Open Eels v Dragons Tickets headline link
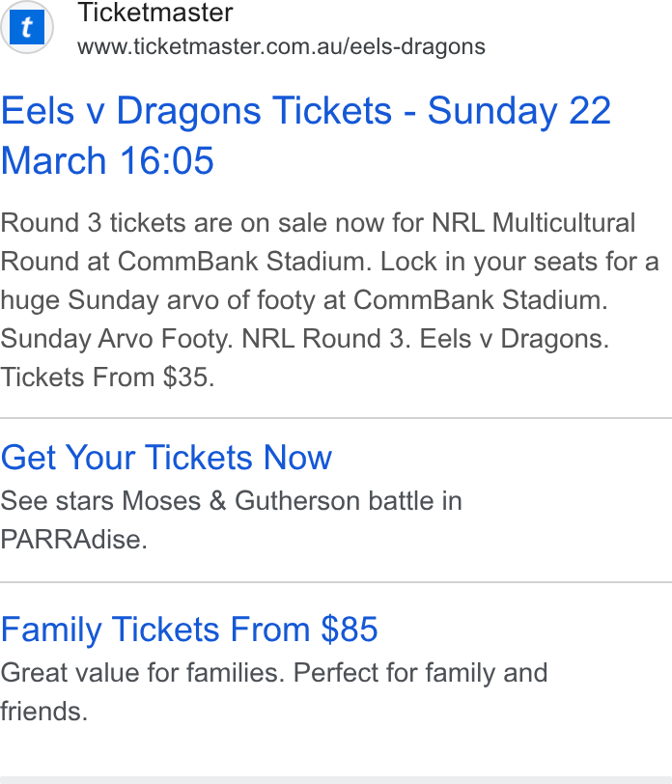The image size is (672, 784). tap(306, 135)
